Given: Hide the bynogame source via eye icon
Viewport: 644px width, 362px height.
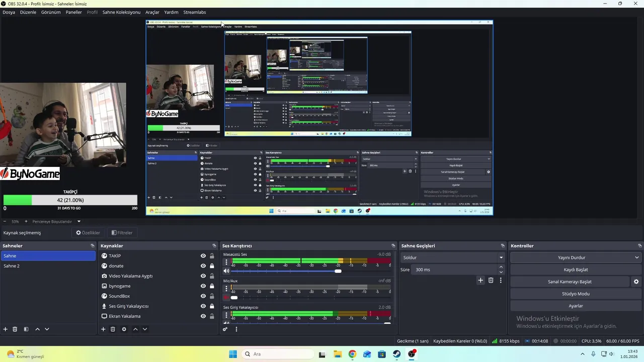Looking at the screenshot, I should click(203, 286).
